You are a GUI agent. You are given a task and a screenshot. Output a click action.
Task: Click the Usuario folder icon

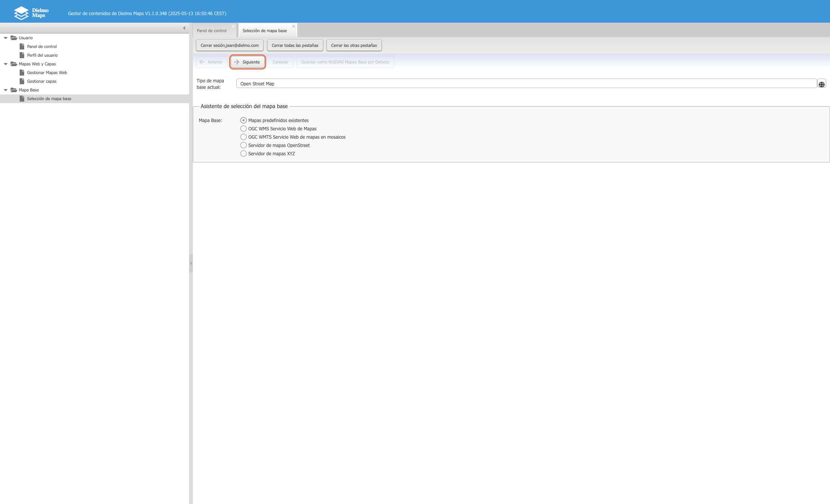[x=14, y=38]
